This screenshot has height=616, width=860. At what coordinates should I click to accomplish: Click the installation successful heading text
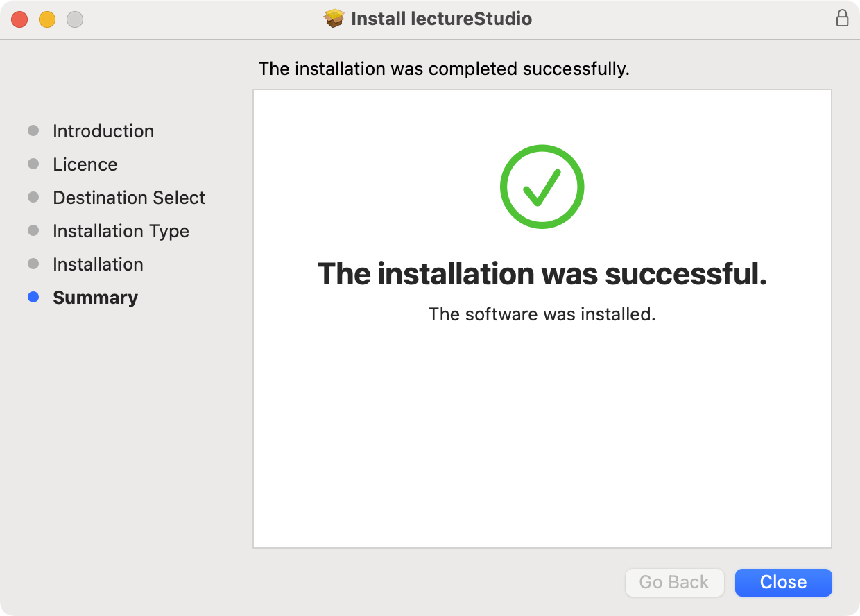(542, 274)
